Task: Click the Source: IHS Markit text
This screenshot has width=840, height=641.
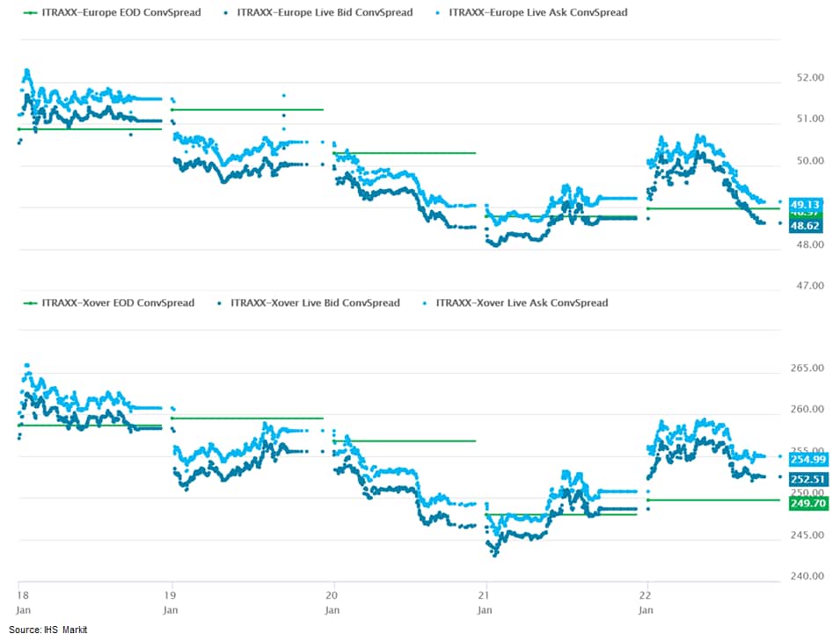Action: click(48, 630)
